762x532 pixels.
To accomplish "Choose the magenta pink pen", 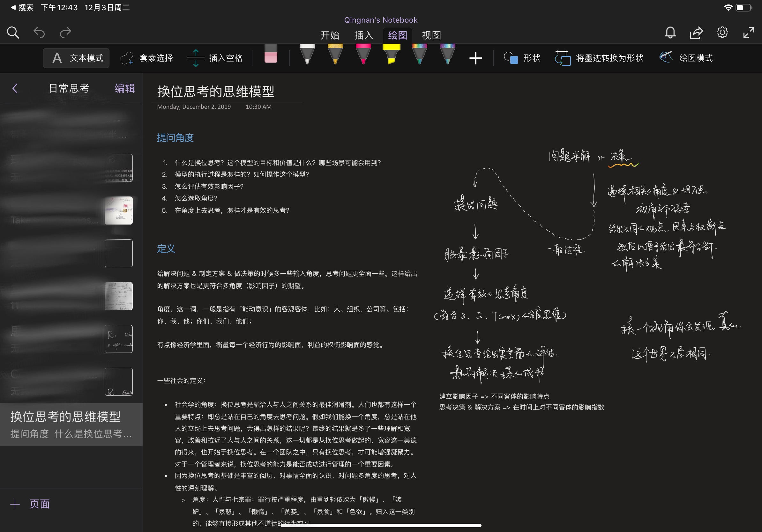I will click(x=363, y=54).
